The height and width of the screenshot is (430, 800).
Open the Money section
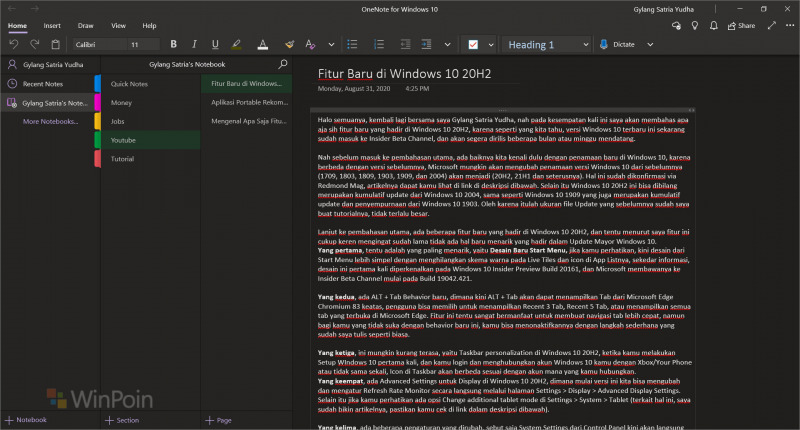click(148, 103)
